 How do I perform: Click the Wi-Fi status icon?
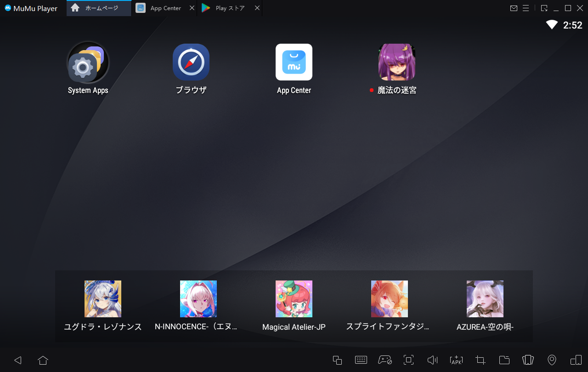(552, 25)
